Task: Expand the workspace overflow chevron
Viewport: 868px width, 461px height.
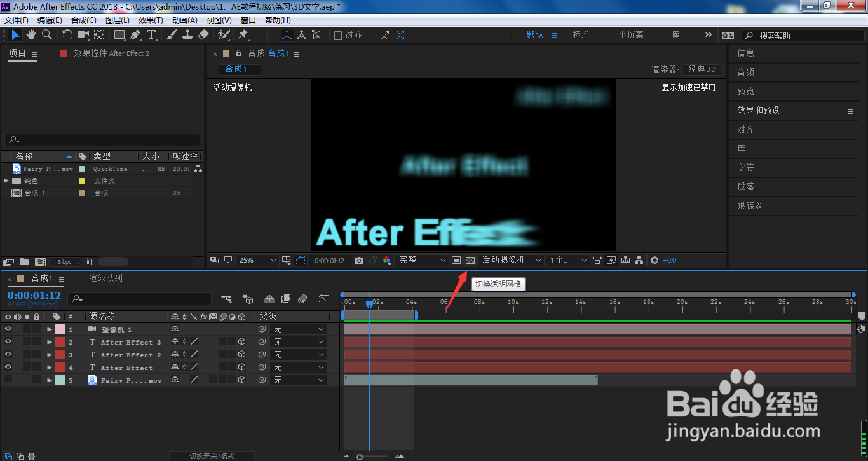Action: pyautogui.click(x=709, y=34)
